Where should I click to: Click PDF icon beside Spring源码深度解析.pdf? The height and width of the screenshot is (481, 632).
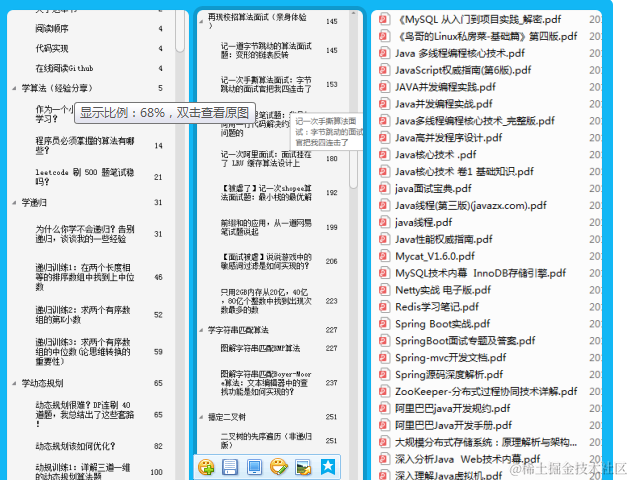click(384, 375)
